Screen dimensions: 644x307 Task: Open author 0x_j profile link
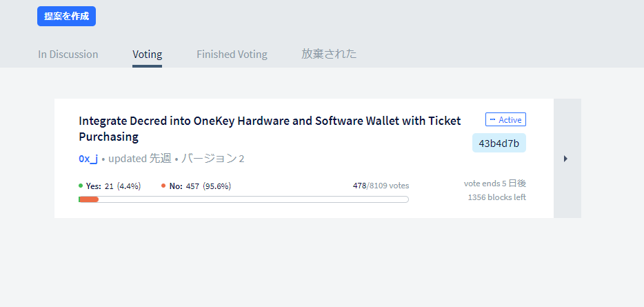[x=88, y=159]
